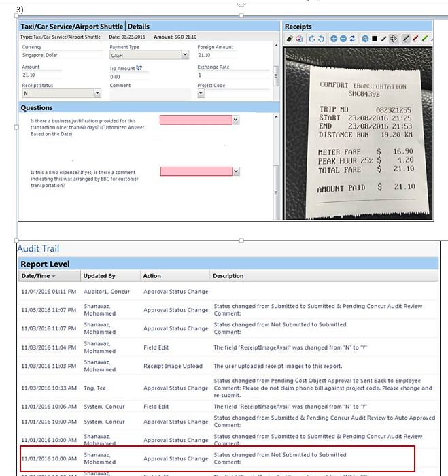The width and height of the screenshot is (448, 476).
Task: Click the Tip Amount help icon
Action: pos(139,68)
